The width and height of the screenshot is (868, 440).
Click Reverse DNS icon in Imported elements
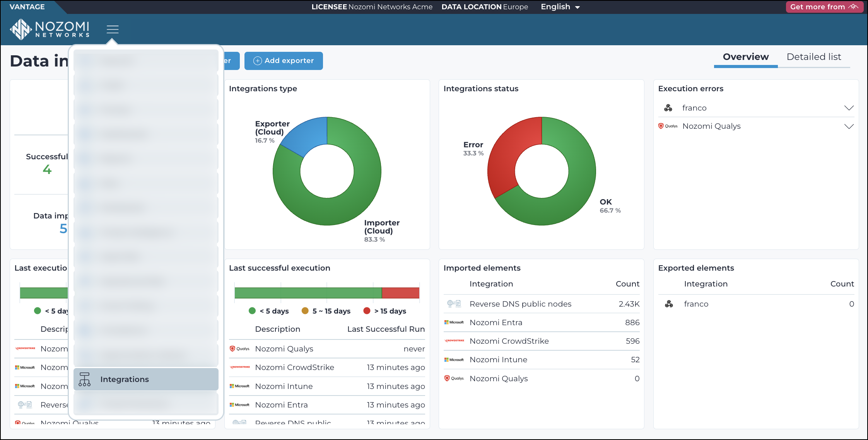(x=454, y=304)
